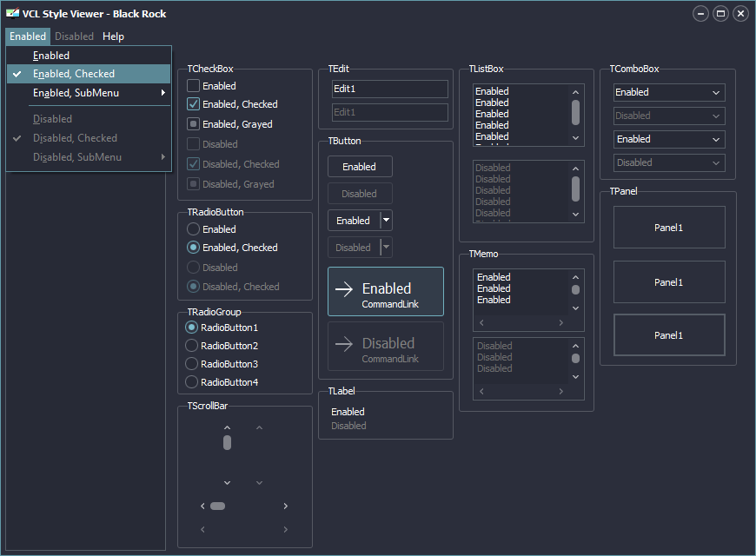Click the second Enabled line in TMemo
Image resolution: width=756 pixels, height=556 pixels.
(494, 288)
